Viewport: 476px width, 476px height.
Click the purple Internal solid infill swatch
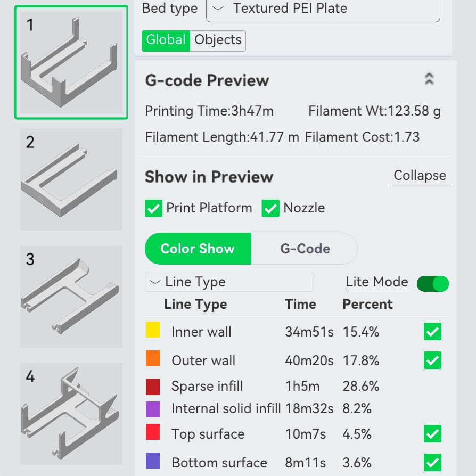(153, 409)
